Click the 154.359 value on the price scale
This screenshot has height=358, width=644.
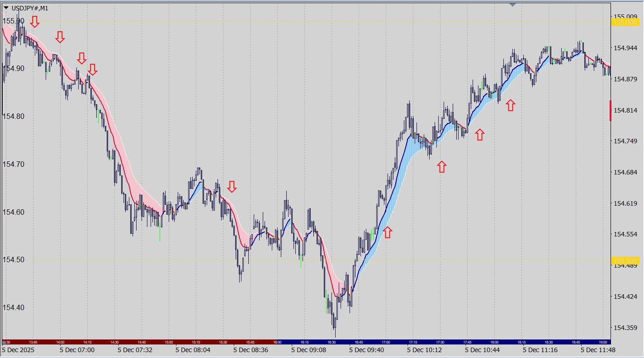coord(626,328)
